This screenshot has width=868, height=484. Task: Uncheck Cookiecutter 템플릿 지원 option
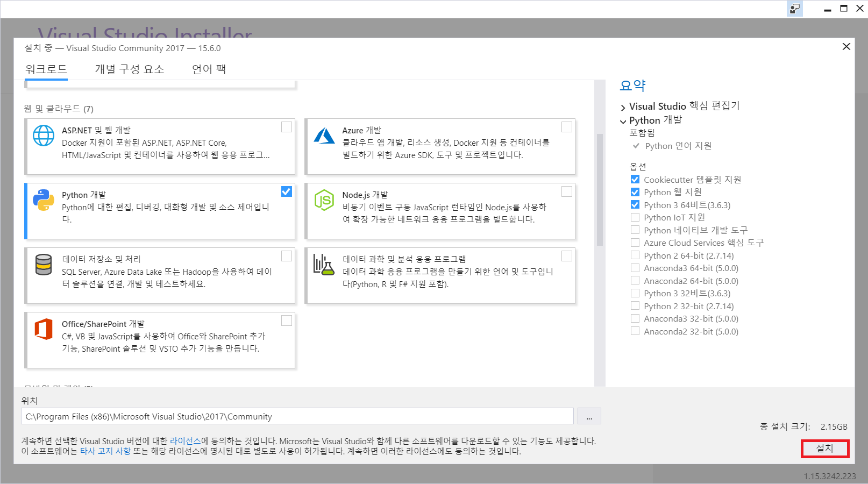pos(635,180)
